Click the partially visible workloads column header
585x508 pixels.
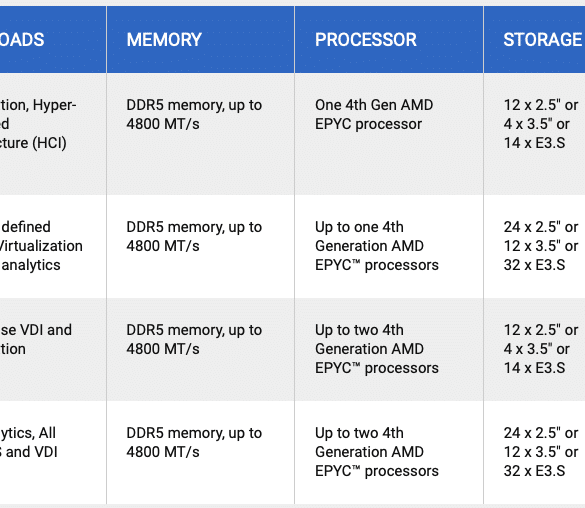[x=53, y=39]
